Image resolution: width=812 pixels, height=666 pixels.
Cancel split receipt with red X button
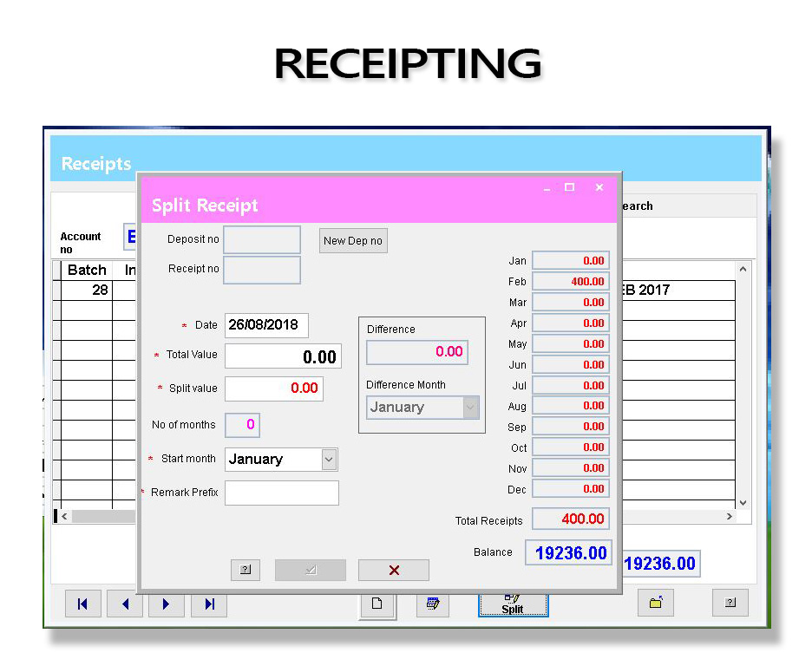[x=394, y=570]
